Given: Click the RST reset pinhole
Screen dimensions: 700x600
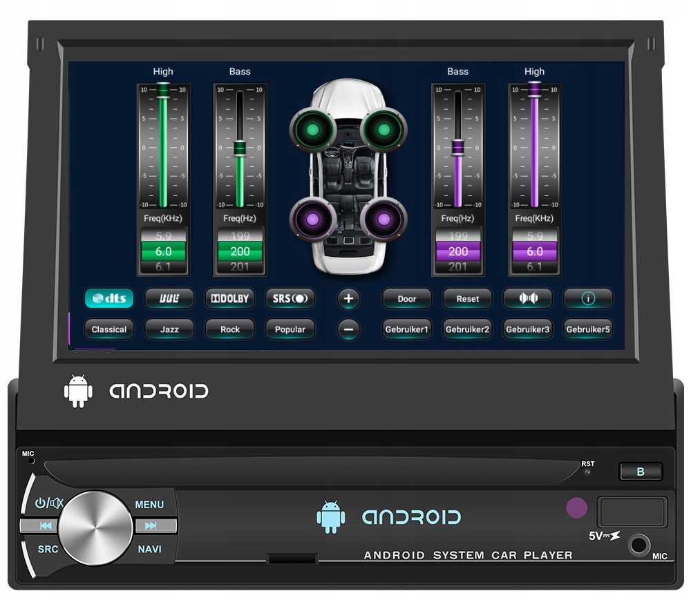Looking at the screenshot, I should (x=587, y=472).
